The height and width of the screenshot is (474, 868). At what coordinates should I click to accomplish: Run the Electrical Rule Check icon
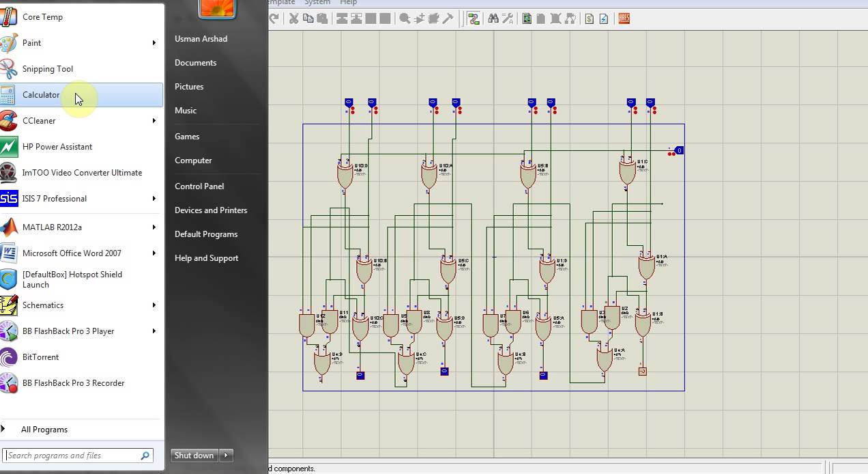[604, 18]
